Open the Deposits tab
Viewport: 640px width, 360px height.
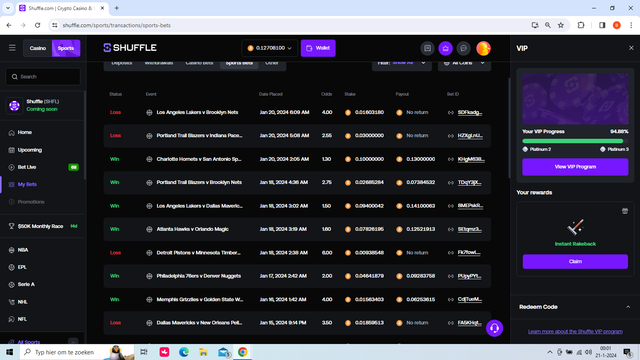122,63
